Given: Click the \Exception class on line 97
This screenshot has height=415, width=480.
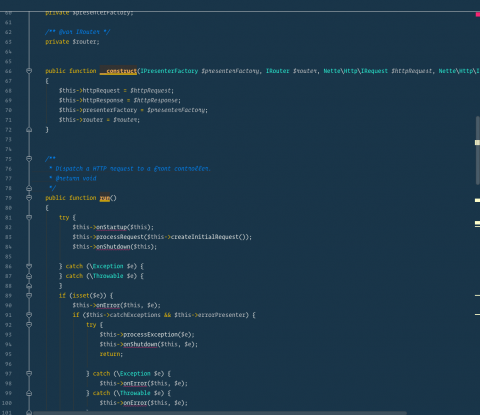Looking at the screenshot, I should (134, 373).
